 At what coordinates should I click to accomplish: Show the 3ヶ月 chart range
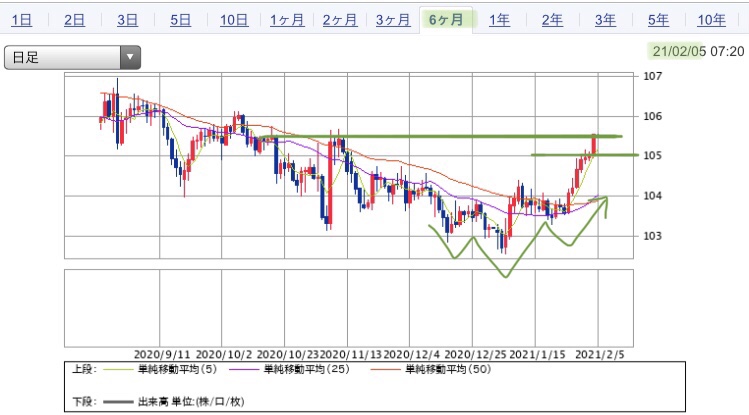coord(393,20)
